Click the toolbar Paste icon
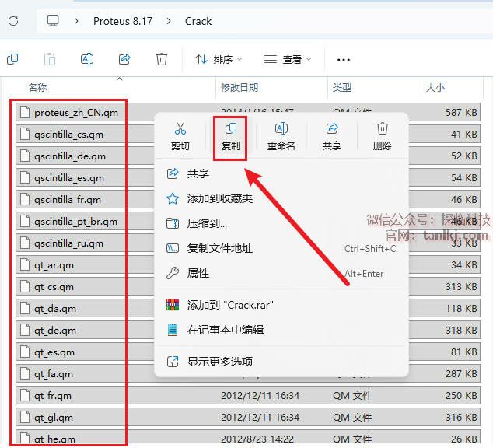The height and width of the screenshot is (448, 493). pyautogui.click(x=50, y=59)
